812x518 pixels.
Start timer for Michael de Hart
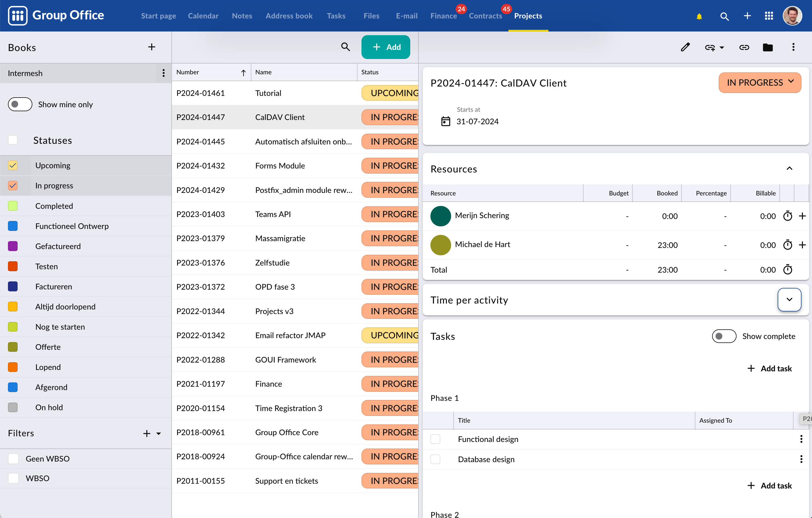pyautogui.click(x=787, y=245)
